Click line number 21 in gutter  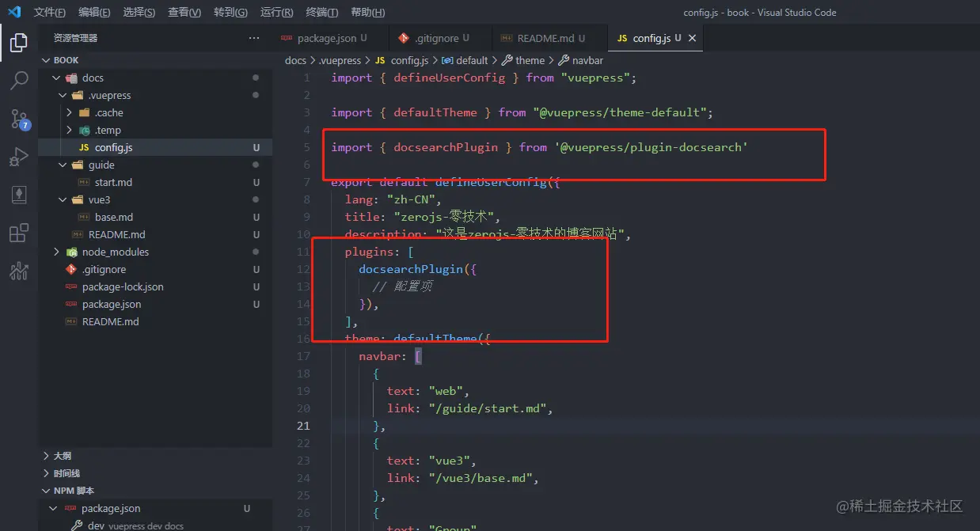coord(303,426)
